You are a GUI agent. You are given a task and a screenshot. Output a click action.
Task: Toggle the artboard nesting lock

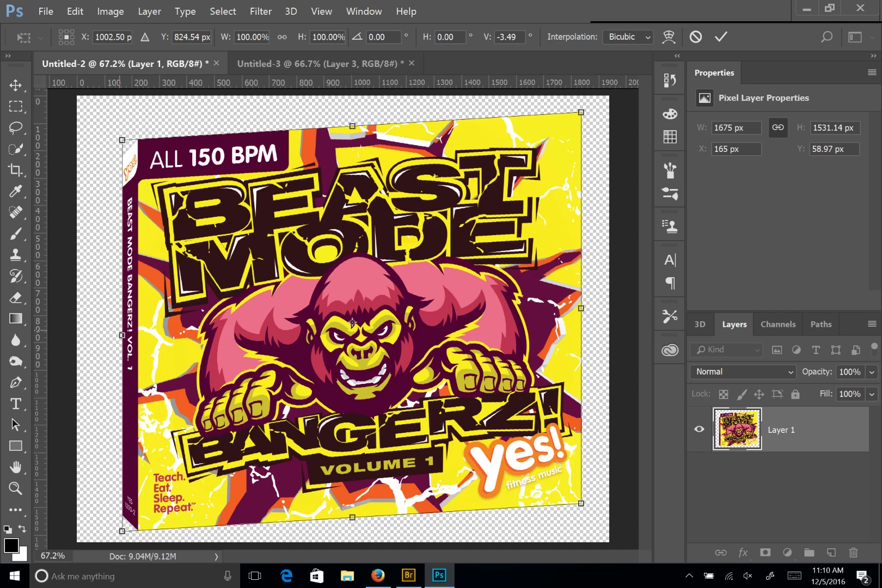[777, 394]
